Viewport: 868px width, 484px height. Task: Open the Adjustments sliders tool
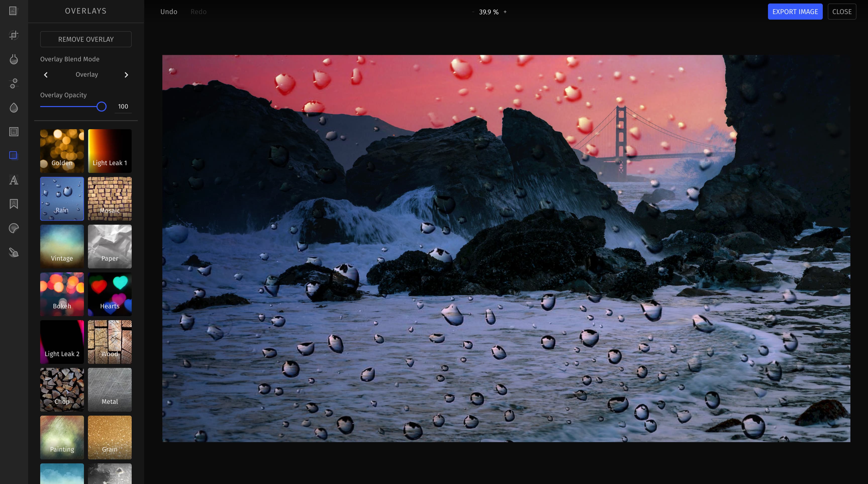point(14,83)
